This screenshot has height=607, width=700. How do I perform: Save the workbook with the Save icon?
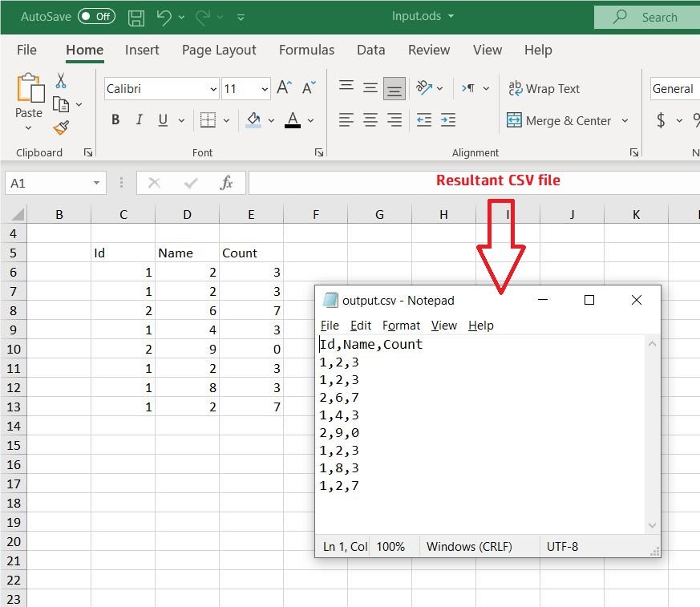136,16
